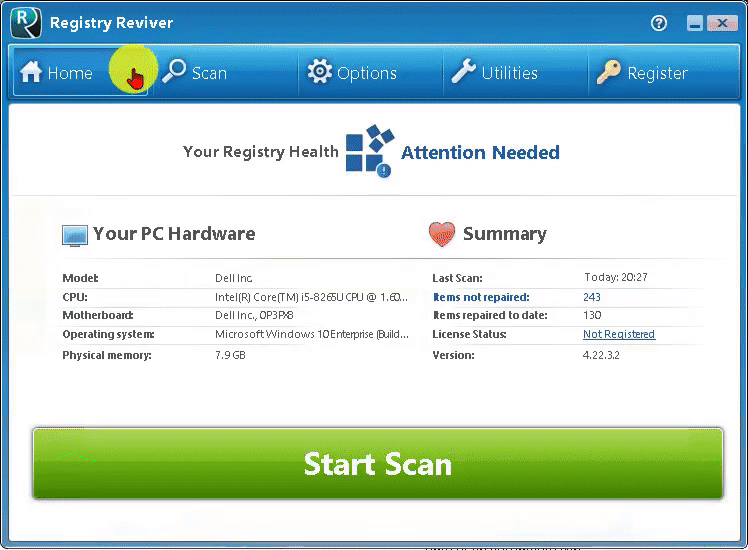Click the golden key Register icon
The width and height of the screenshot is (748, 550).
(x=608, y=72)
